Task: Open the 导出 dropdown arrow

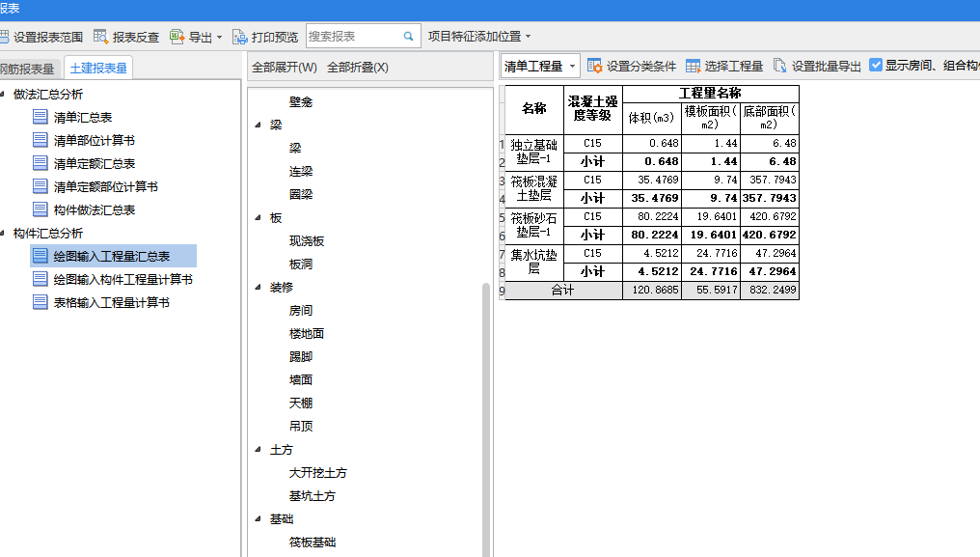Action: tap(219, 37)
